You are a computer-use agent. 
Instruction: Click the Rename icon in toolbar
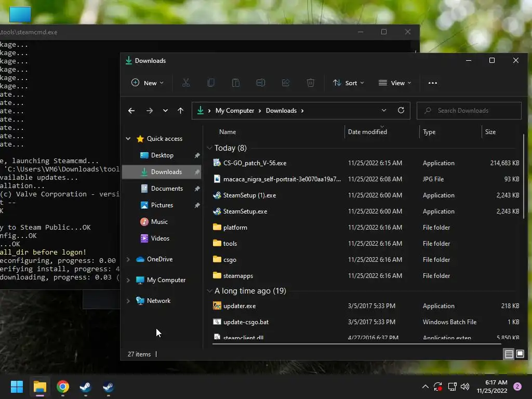pyautogui.click(x=261, y=83)
